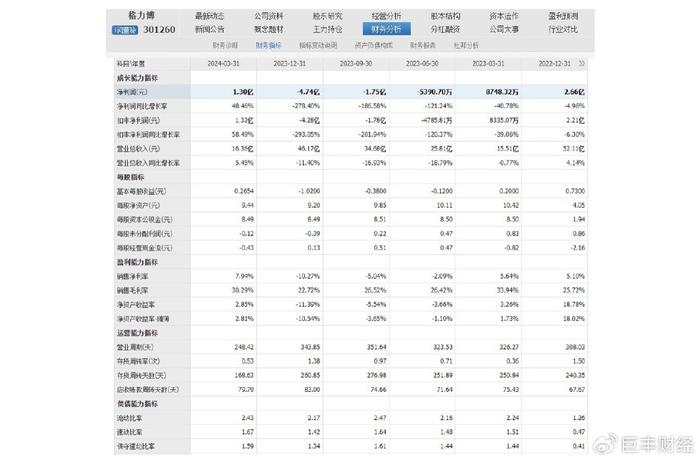Click the 存货周转率(次) row label
The height and width of the screenshot is (461, 700).
pos(138,361)
